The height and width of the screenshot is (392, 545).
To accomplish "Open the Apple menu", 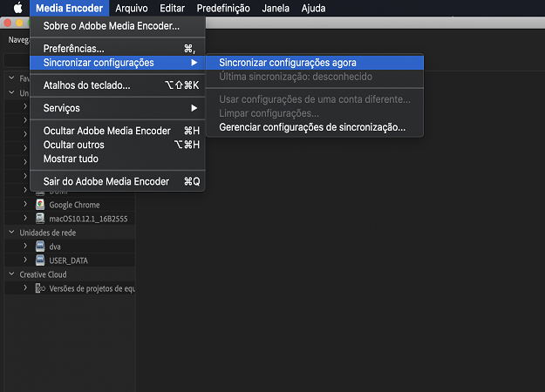I will [x=16, y=8].
